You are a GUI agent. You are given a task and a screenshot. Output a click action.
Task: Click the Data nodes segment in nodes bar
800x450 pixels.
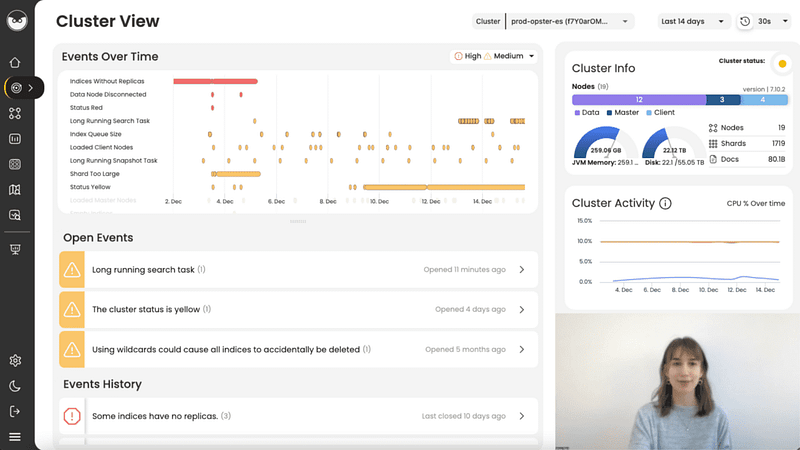tap(639, 99)
